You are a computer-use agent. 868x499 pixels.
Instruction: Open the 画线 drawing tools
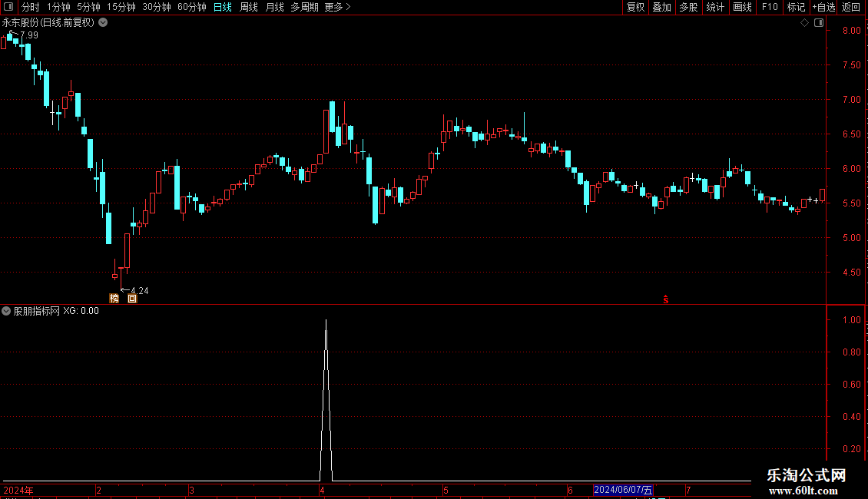tap(742, 7)
